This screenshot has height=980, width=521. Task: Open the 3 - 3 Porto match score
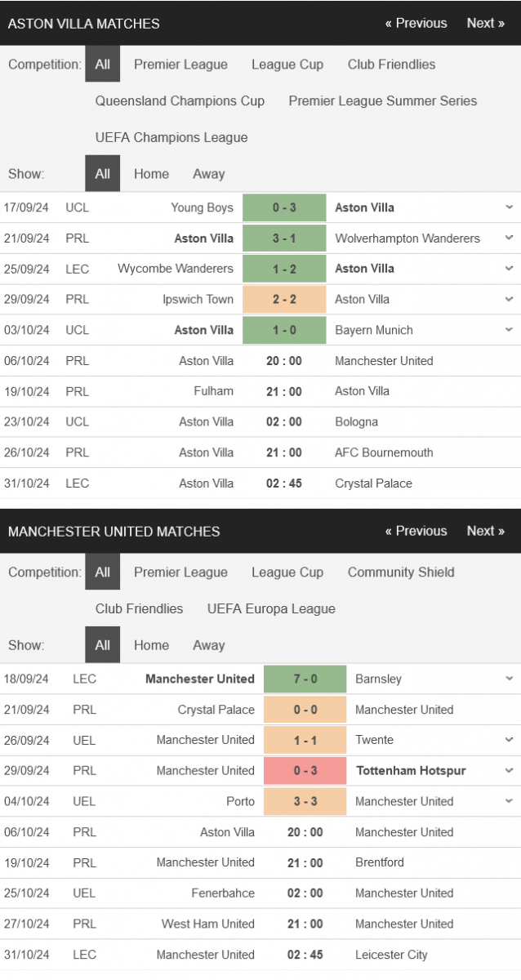click(x=305, y=801)
